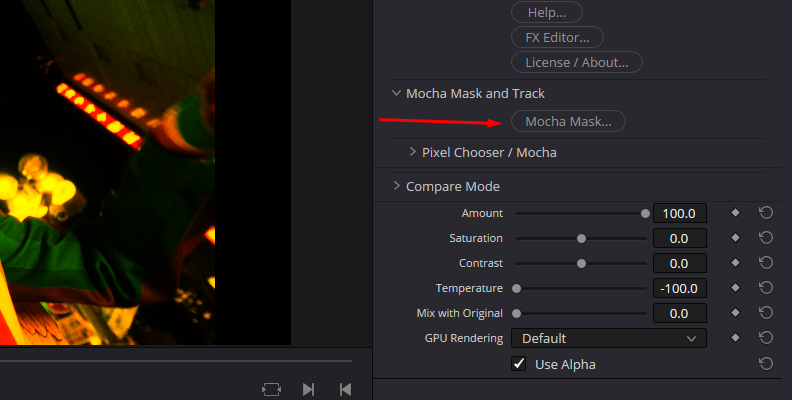Jump to the next clip

(x=308, y=389)
